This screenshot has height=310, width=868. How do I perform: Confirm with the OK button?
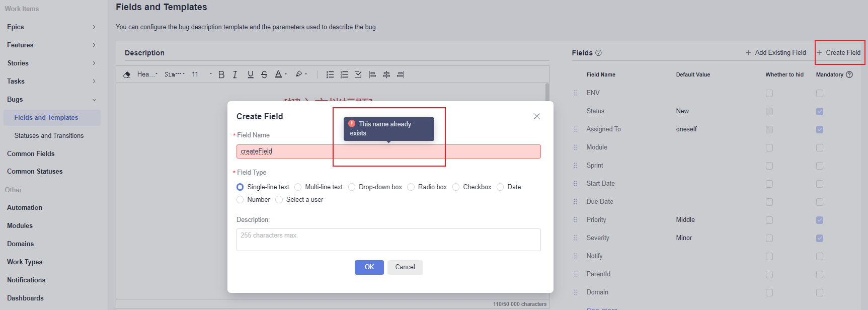tap(369, 267)
